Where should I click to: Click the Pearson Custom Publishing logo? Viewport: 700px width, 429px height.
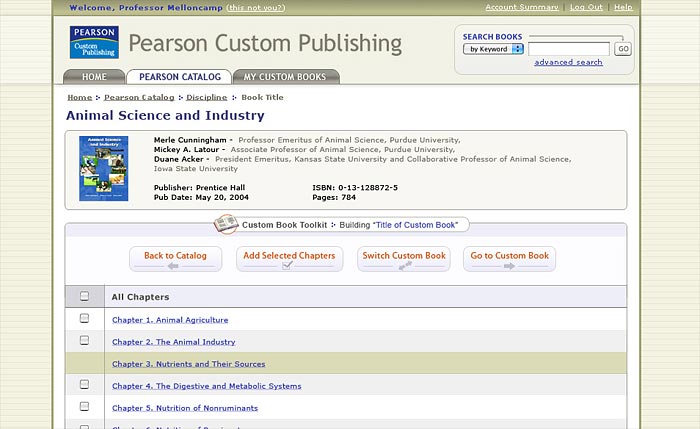coord(94,42)
